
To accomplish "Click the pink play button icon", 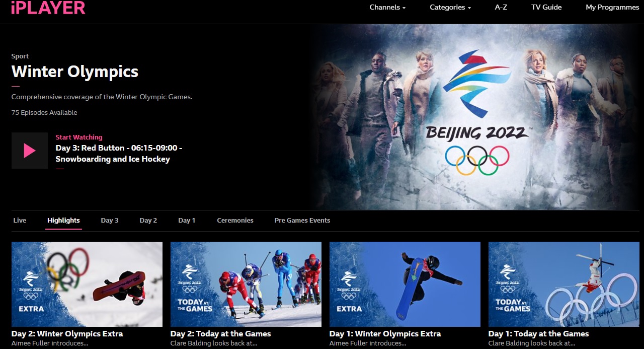I will [30, 151].
